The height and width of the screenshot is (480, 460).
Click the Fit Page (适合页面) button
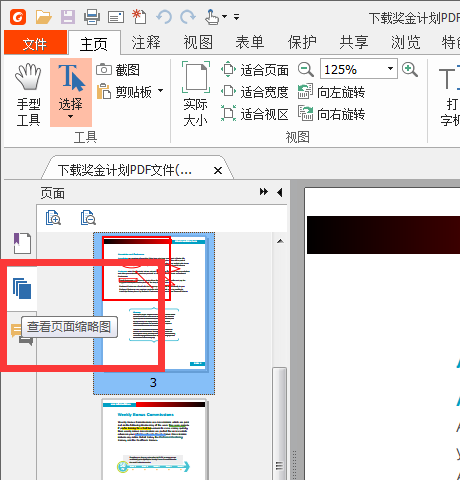click(x=255, y=70)
